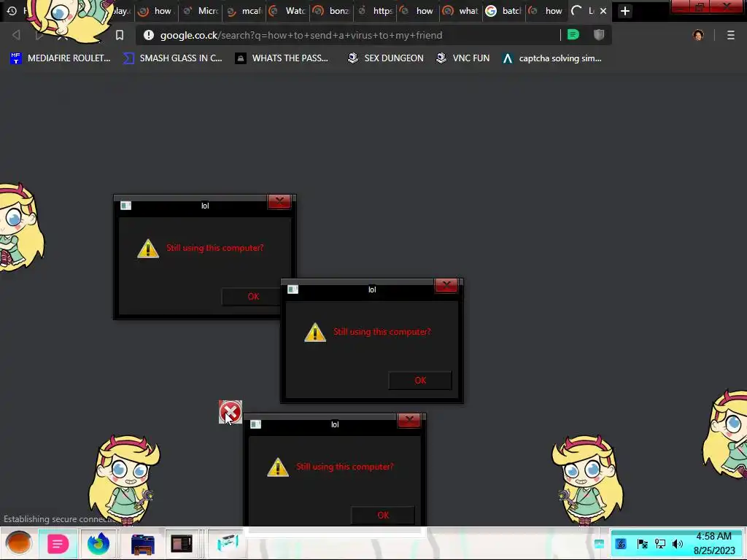Close the currently loading tab
The image size is (747, 560).
603,10
